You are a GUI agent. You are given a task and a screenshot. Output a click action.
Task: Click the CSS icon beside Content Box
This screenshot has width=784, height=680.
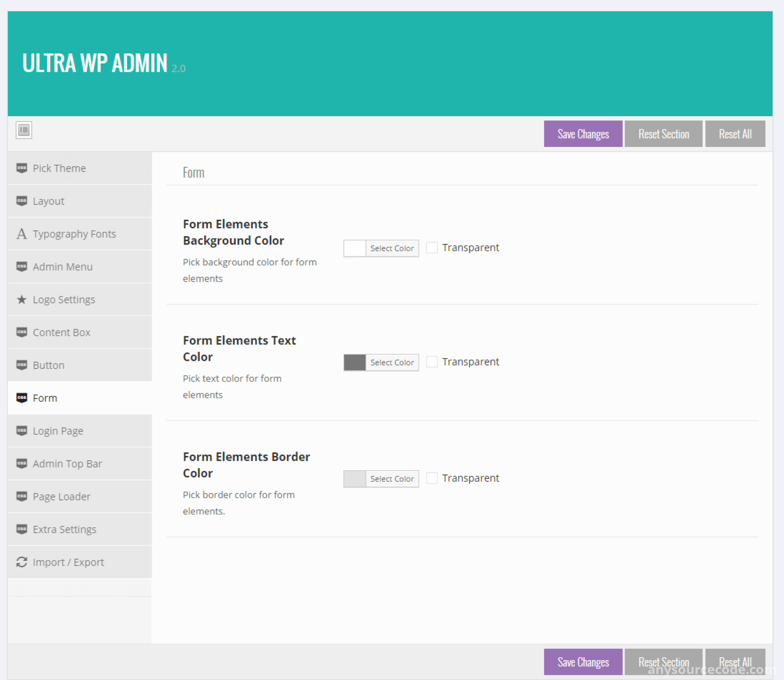pyautogui.click(x=22, y=332)
